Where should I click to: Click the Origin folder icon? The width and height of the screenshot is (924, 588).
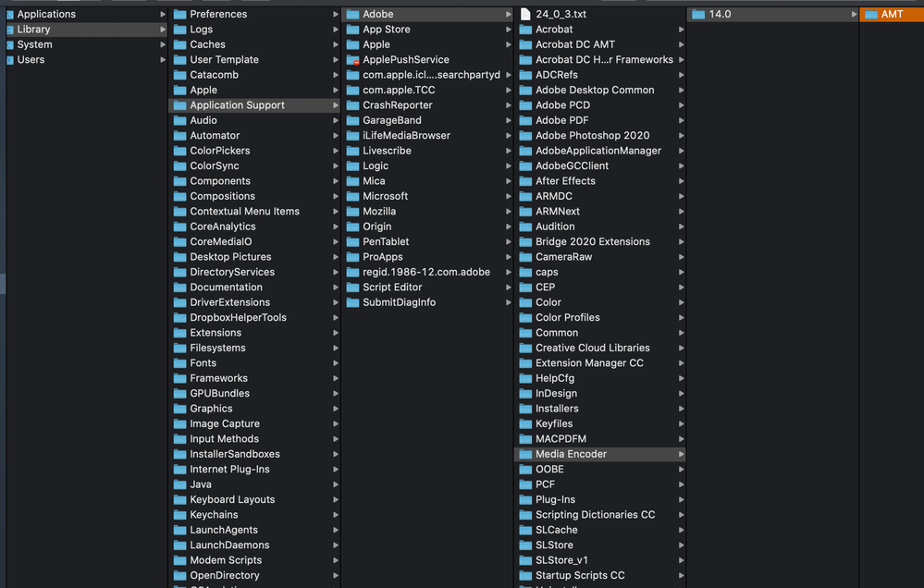point(353,227)
